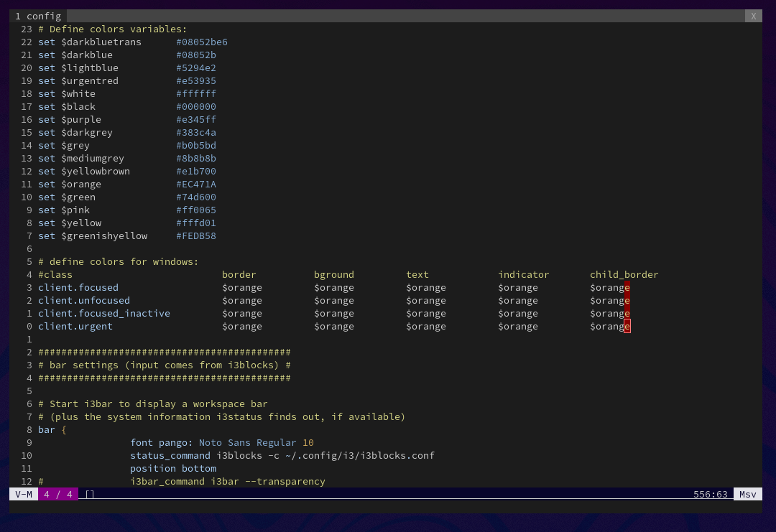Click the red highlighted character on client.unfocused row
This screenshot has height=532, width=776.
tap(627, 300)
